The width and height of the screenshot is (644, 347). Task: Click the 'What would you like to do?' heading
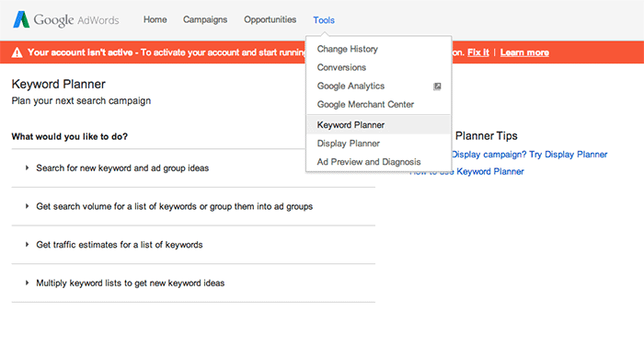click(x=70, y=136)
